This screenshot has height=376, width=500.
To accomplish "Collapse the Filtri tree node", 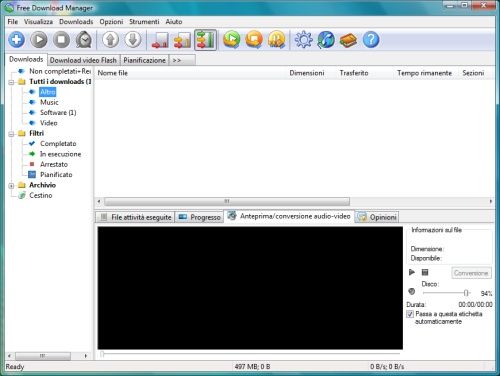I will (11, 134).
